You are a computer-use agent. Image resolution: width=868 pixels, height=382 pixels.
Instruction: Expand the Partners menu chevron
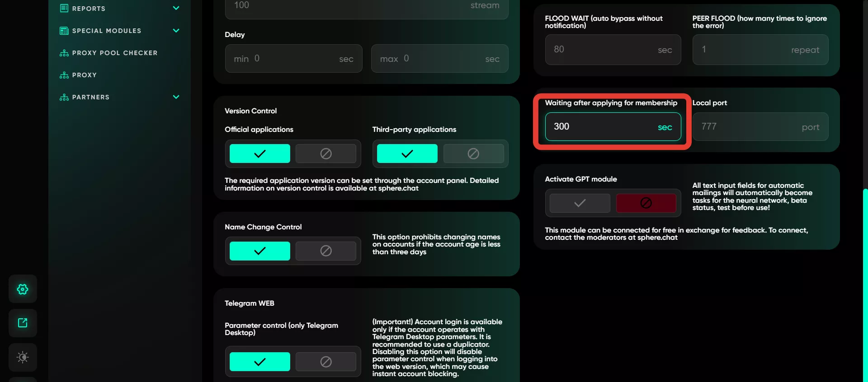(176, 97)
